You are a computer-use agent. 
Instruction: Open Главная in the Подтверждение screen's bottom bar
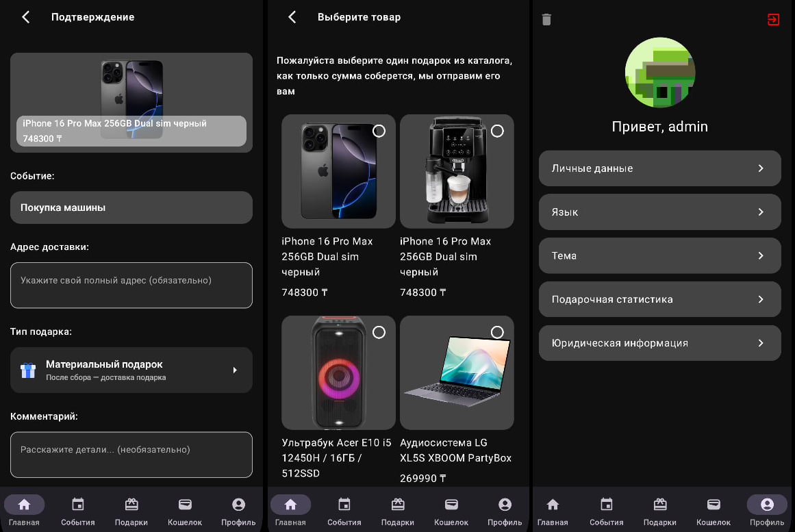(x=25, y=511)
